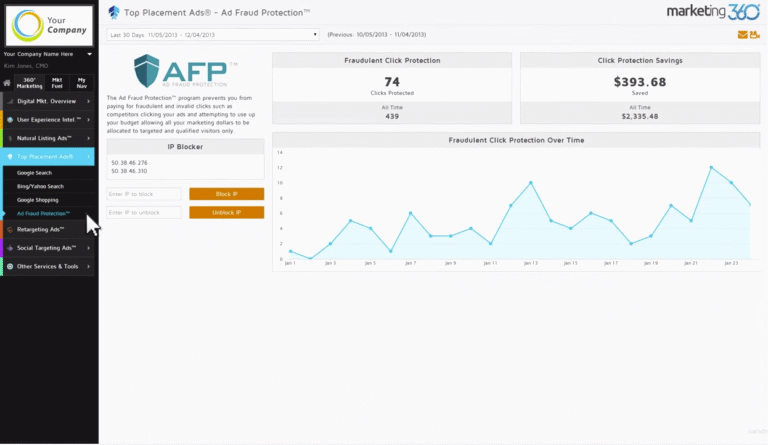Click the $393.68 Saved value
The image size is (768, 445).
(640, 82)
